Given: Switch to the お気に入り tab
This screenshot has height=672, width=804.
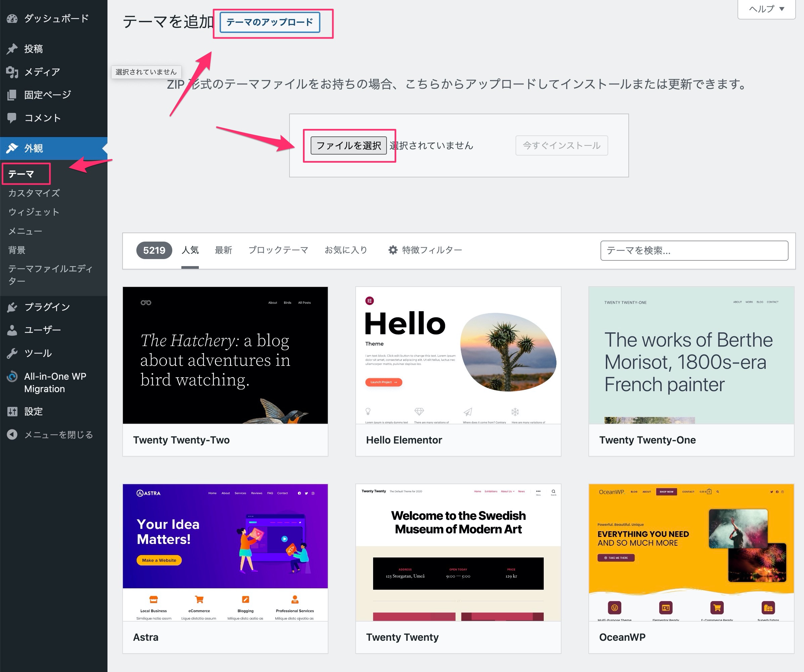Looking at the screenshot, I should click(x=346, y=250).
